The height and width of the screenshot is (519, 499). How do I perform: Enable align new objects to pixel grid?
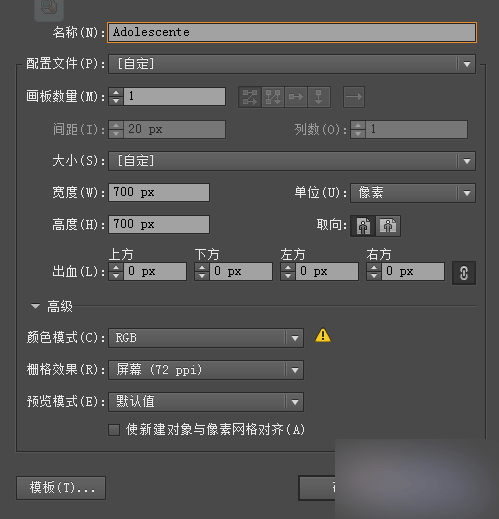coord(114,430)
